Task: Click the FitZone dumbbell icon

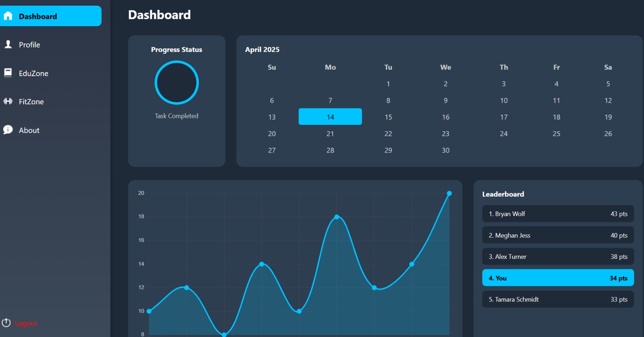Action: (x=8, y=101)
